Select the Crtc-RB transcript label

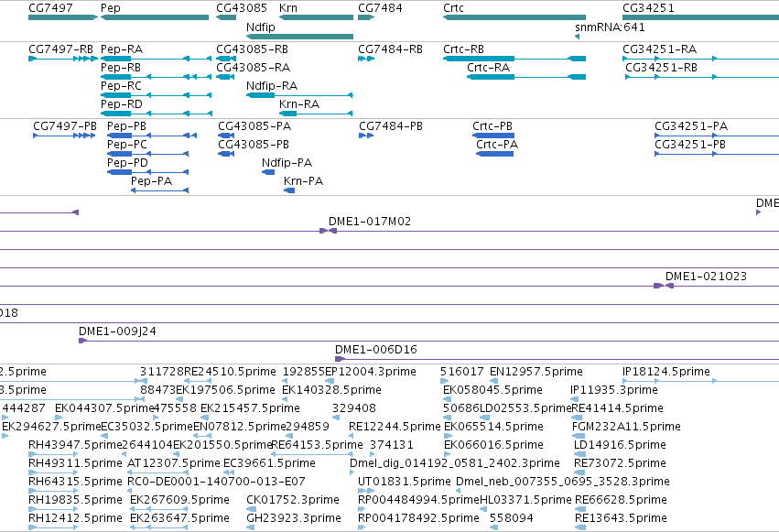click(463, 49)
